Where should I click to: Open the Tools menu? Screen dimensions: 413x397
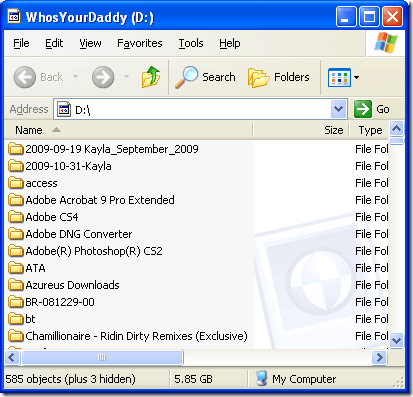(191, 43)
